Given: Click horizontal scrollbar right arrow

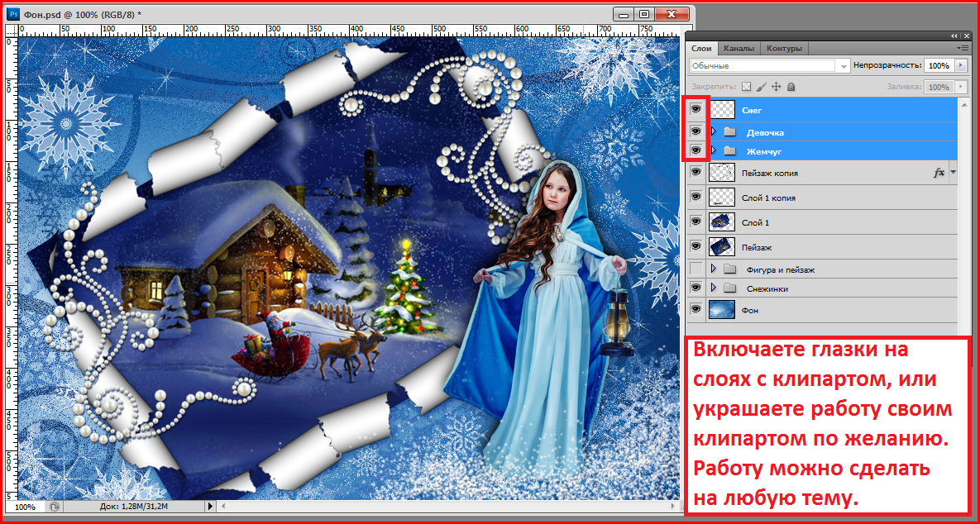Looking at the screenshot, I should click(x=674, y=507).
